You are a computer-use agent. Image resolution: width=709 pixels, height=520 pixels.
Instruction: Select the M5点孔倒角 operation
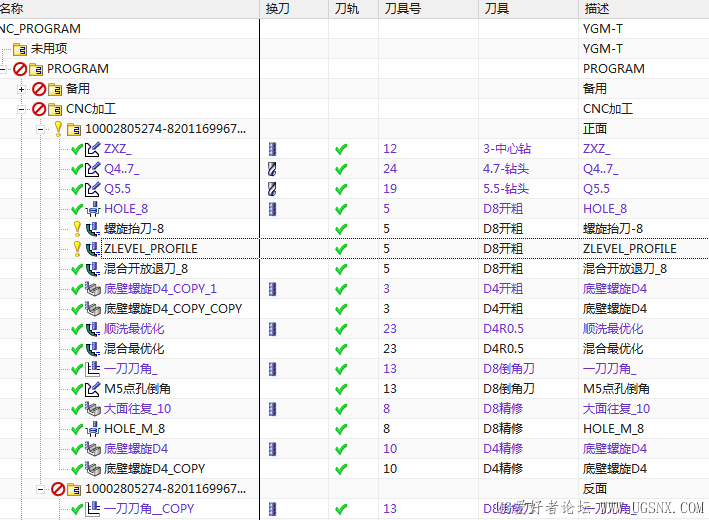coord(137,388)
